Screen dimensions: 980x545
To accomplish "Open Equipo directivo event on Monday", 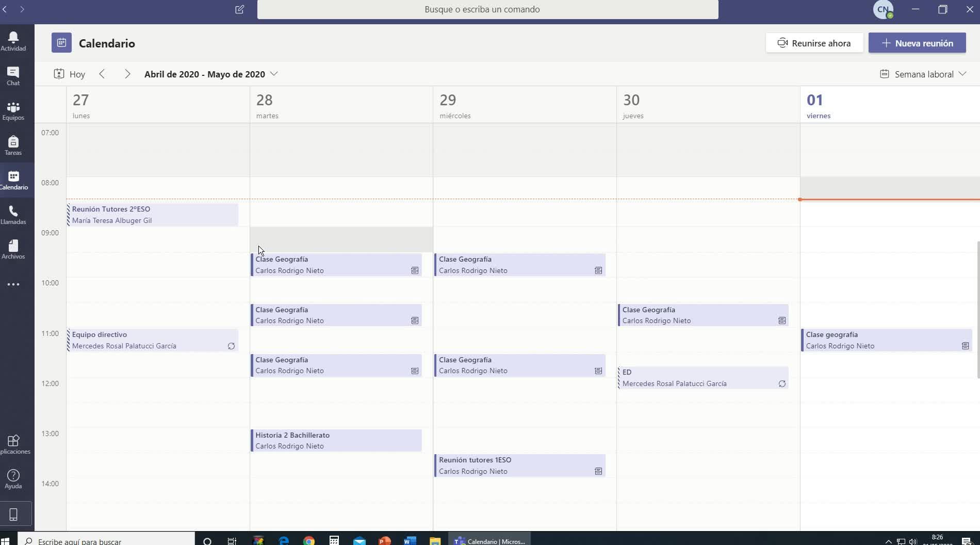I will coord(153,340).
